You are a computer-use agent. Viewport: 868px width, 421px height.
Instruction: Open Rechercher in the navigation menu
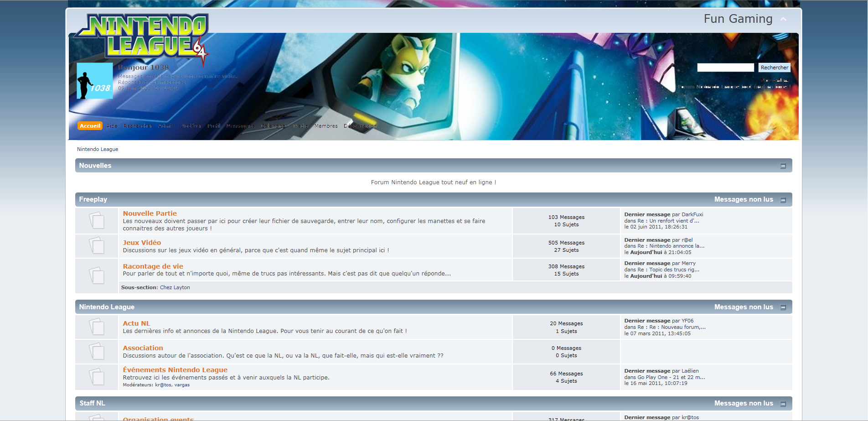click(138, 126)
